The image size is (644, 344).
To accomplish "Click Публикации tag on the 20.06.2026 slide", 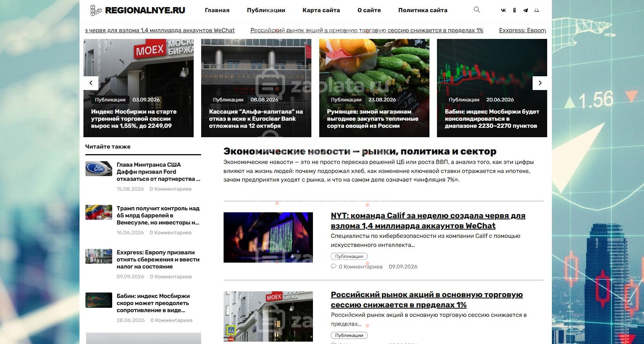I will pos(464,100).
